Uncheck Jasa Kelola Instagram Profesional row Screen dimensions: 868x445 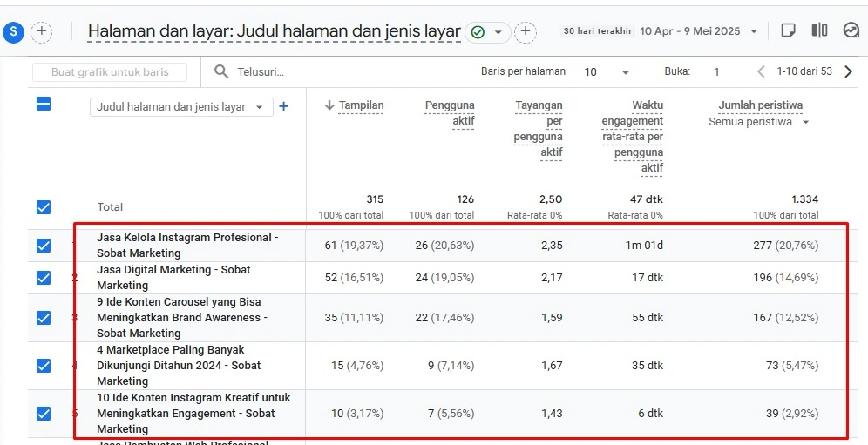click(x=44, y=246)
